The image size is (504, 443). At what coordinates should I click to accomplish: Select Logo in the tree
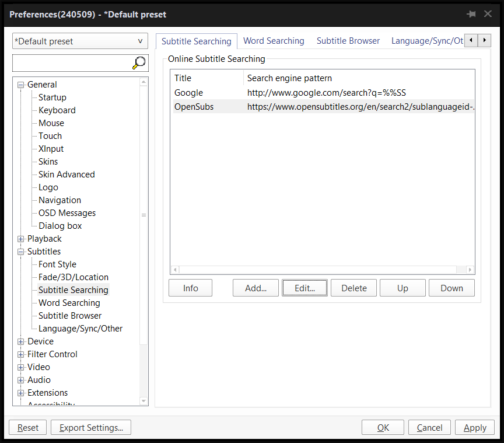pos(48,187)
